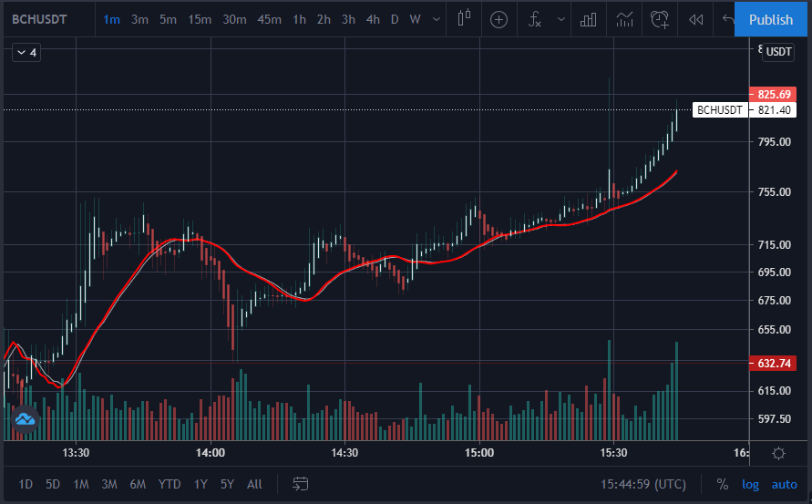Set the date range to 5D
This screenshot has height=504, width=812.
tap(53, 484)
